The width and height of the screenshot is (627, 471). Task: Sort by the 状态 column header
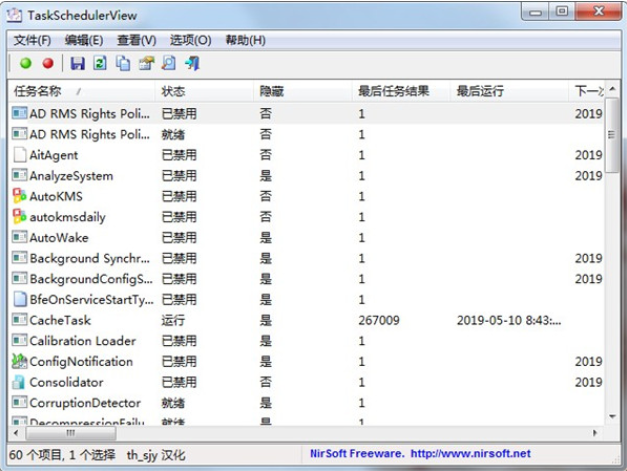click(x=174, y=91)
